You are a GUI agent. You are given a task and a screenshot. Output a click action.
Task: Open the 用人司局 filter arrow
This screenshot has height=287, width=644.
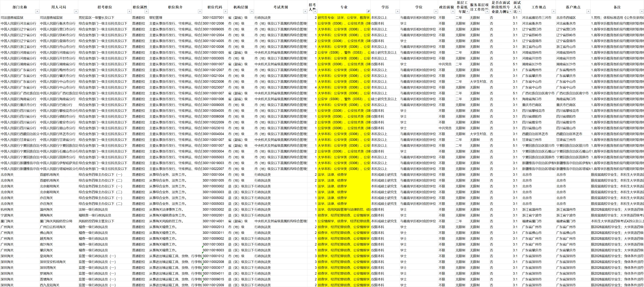point(76,11)
